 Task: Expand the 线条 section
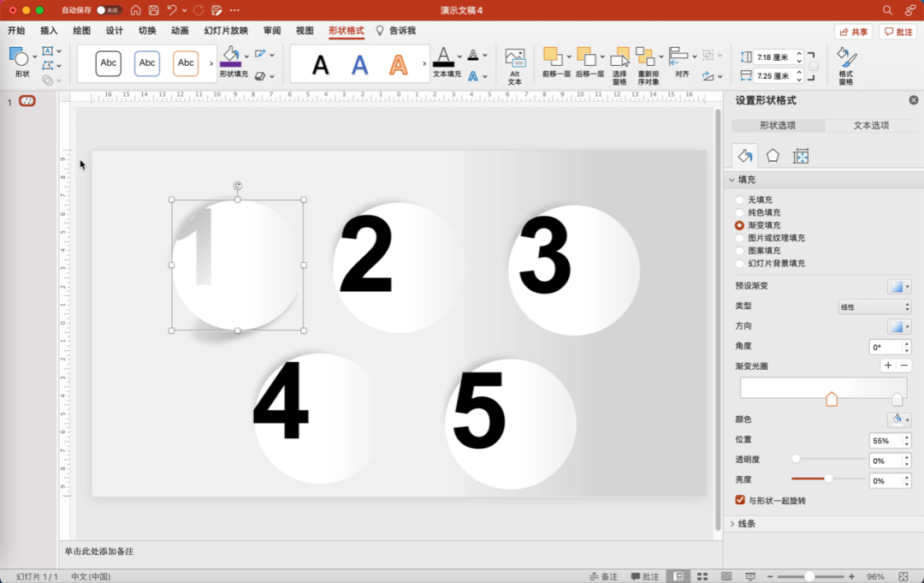click(731, 523)
